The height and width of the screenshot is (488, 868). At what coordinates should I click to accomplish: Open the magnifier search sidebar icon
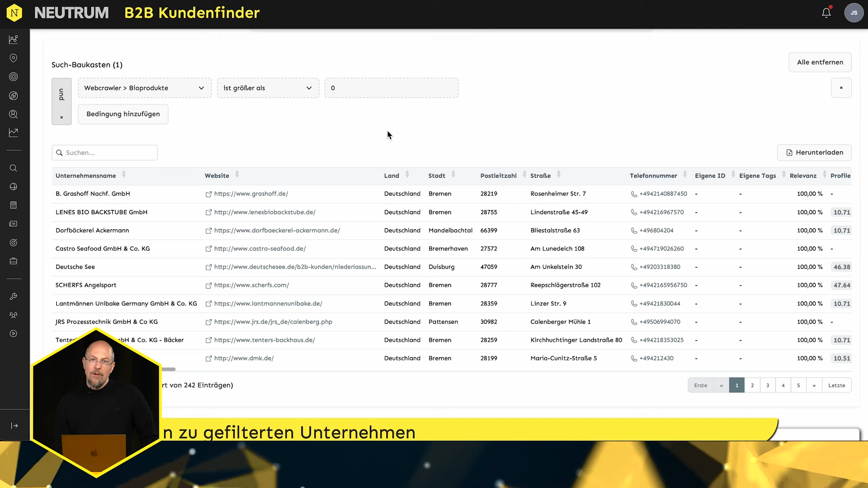(14, 168)
